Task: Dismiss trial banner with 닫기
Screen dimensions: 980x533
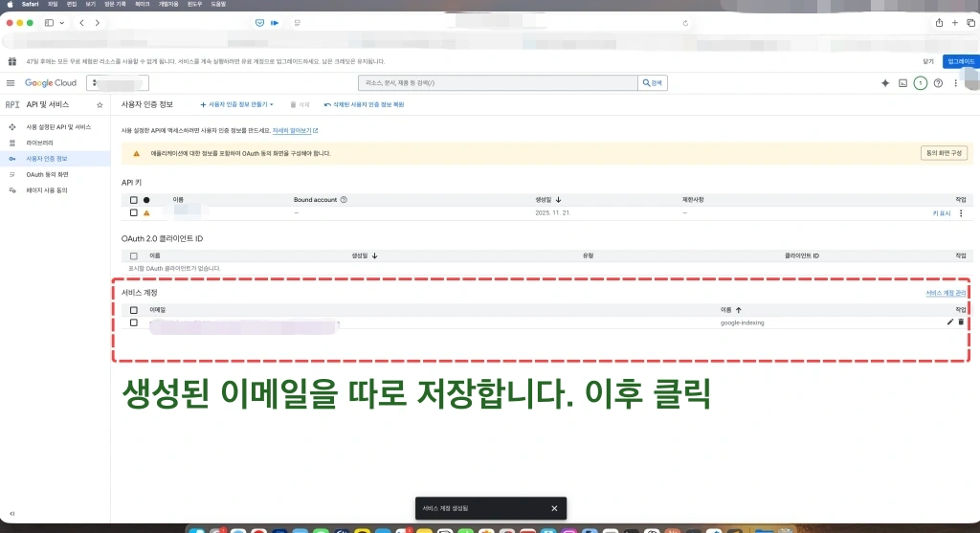Action: pyautogui.click(x=928, y=61)
